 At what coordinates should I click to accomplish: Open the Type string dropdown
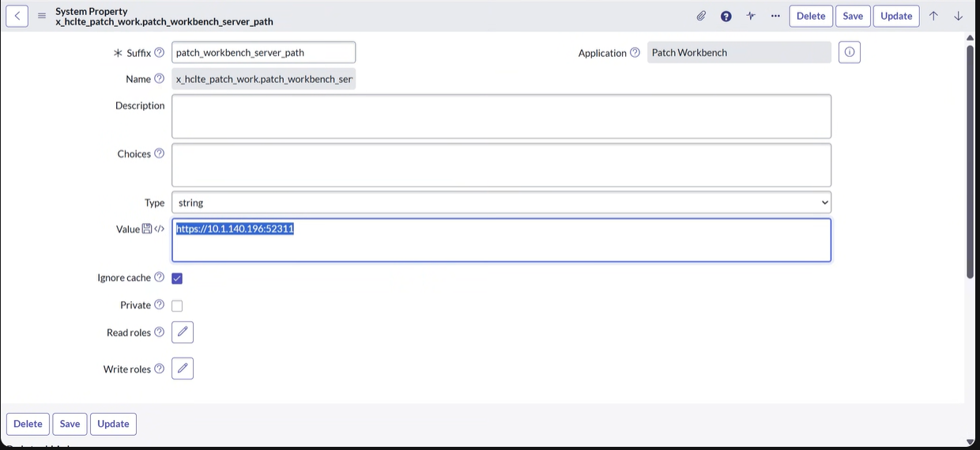click(501, 202)
